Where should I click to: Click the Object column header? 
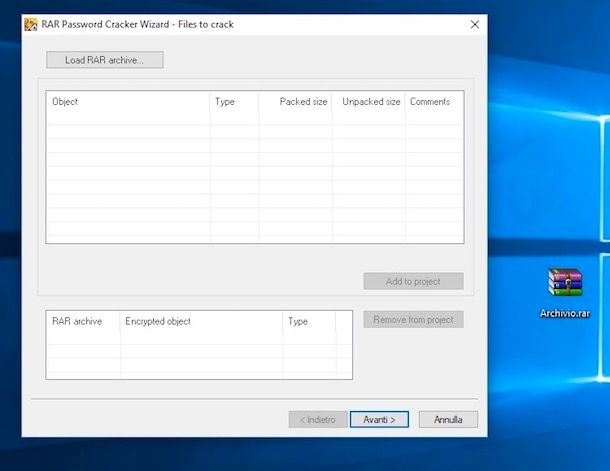(x=128, y=102)
